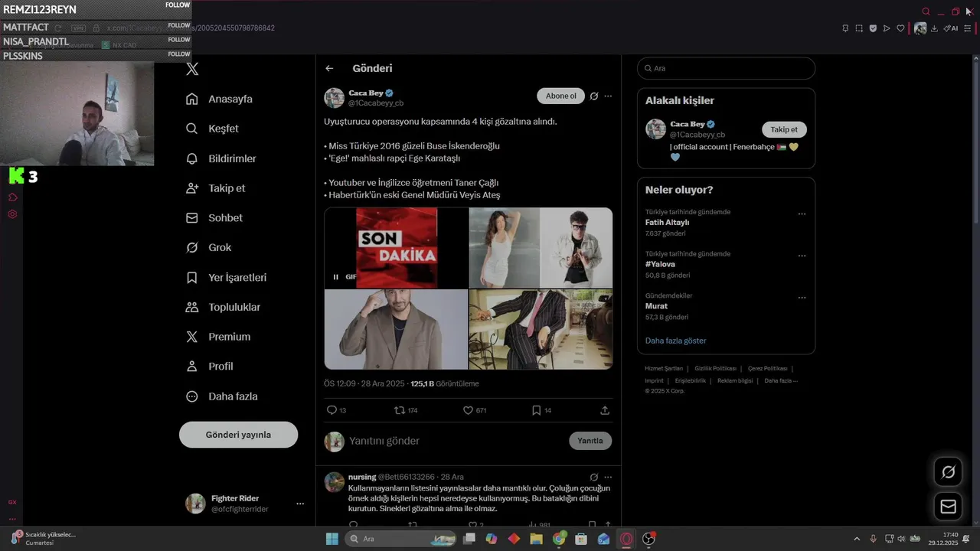Expand Daha fazla menu
Screen dimensions: 980x551
pyautogui.click(x=221, y=396)
